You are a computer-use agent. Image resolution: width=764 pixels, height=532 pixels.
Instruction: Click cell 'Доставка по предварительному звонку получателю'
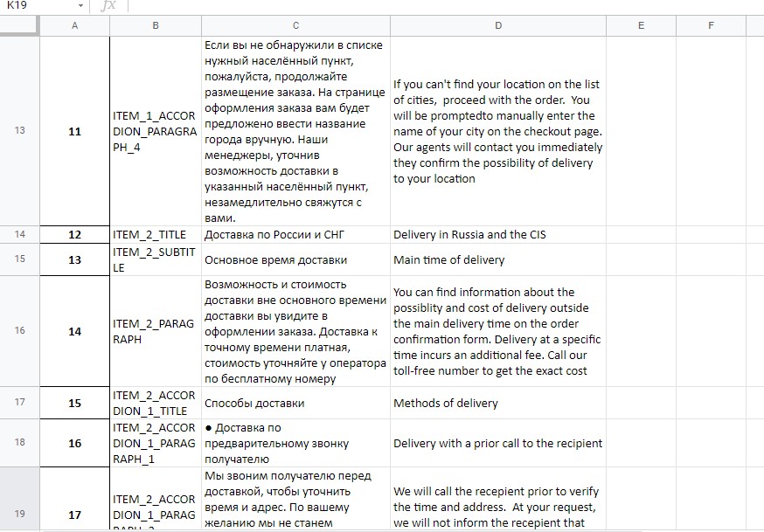coord(295,443)
